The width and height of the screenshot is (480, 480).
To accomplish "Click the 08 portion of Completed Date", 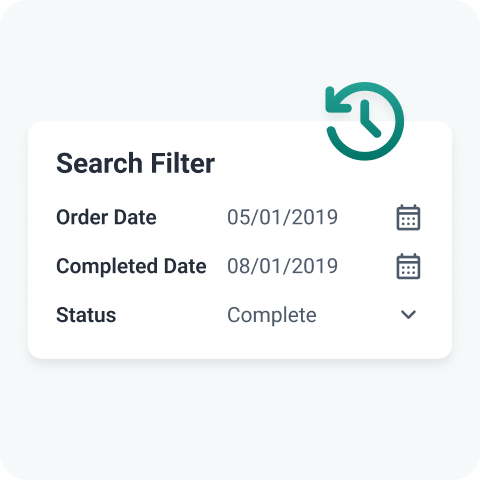I will click(x=238, y=266).
